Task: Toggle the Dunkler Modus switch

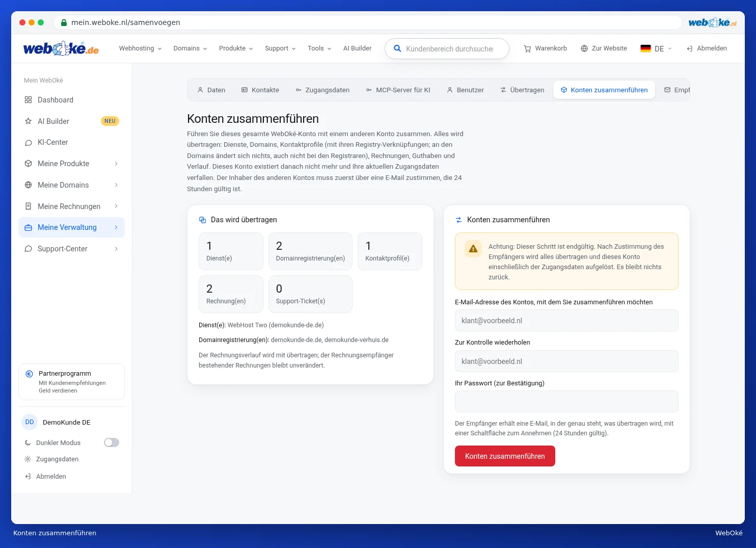Action: coord(112,442)
